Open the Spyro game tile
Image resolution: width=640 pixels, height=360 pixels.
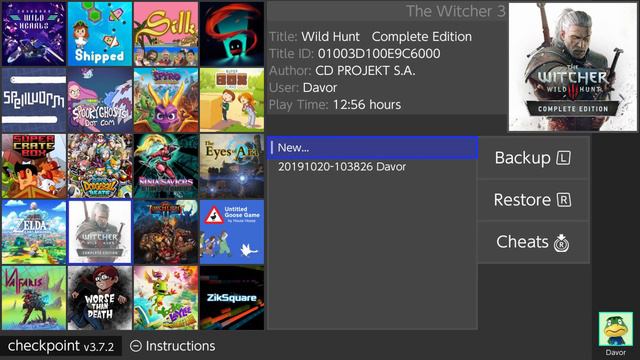point(166,100)
